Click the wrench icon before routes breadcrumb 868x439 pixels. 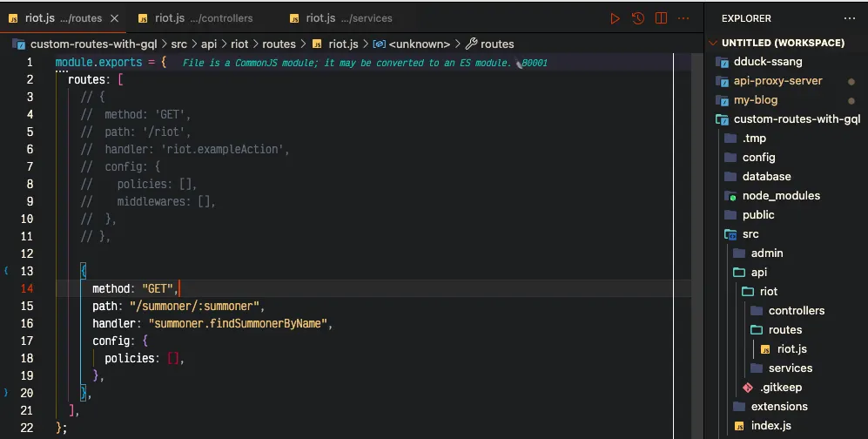[x=472, y=44]
